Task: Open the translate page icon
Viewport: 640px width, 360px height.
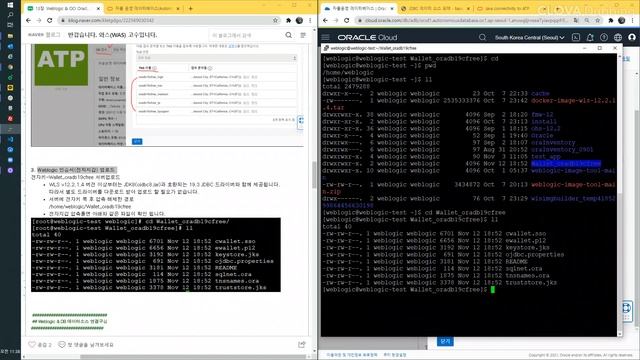Action: [x=576, y=20]
